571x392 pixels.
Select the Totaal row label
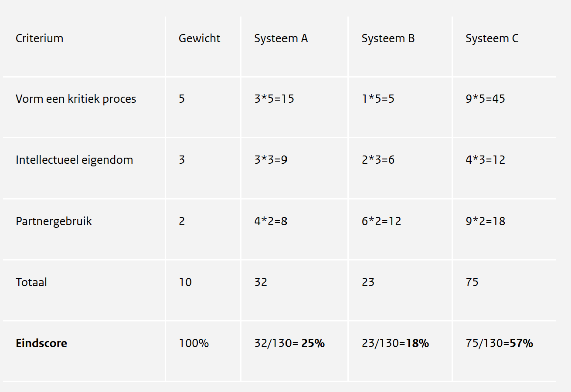pos(31,282)
